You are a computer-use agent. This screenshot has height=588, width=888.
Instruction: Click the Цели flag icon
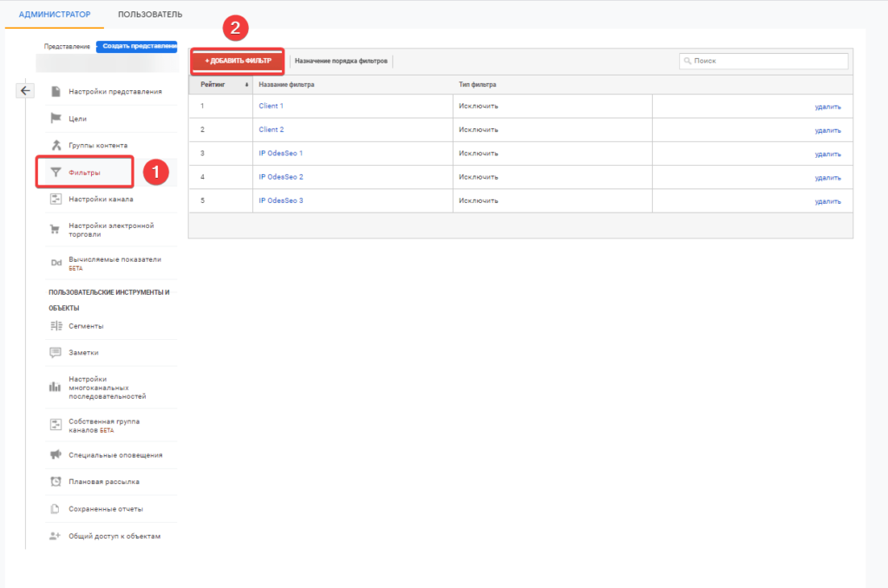pos(55,118)
